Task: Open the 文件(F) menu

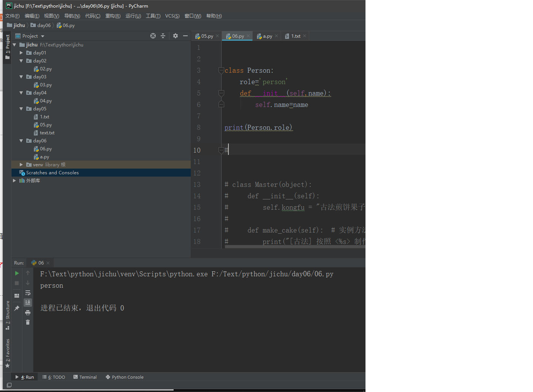Action: (x=13, y=16)
